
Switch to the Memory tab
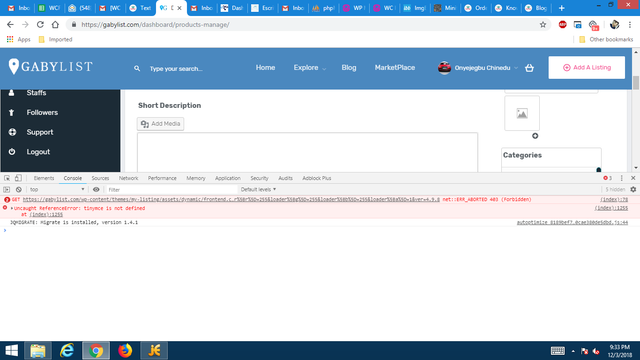196,178
